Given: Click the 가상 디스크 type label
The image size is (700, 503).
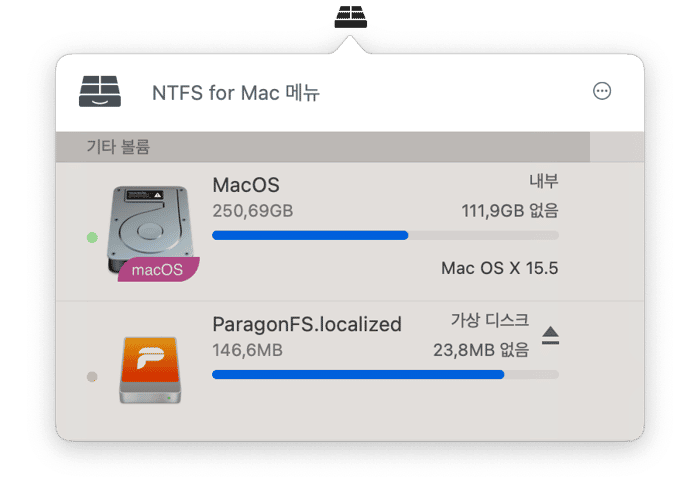Looking at the screenshot, I should click(490, 320).
